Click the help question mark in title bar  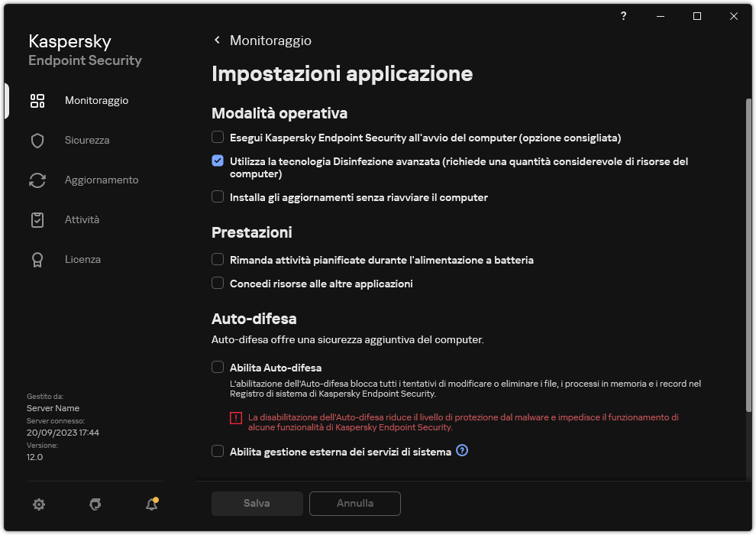coord(622,16)
